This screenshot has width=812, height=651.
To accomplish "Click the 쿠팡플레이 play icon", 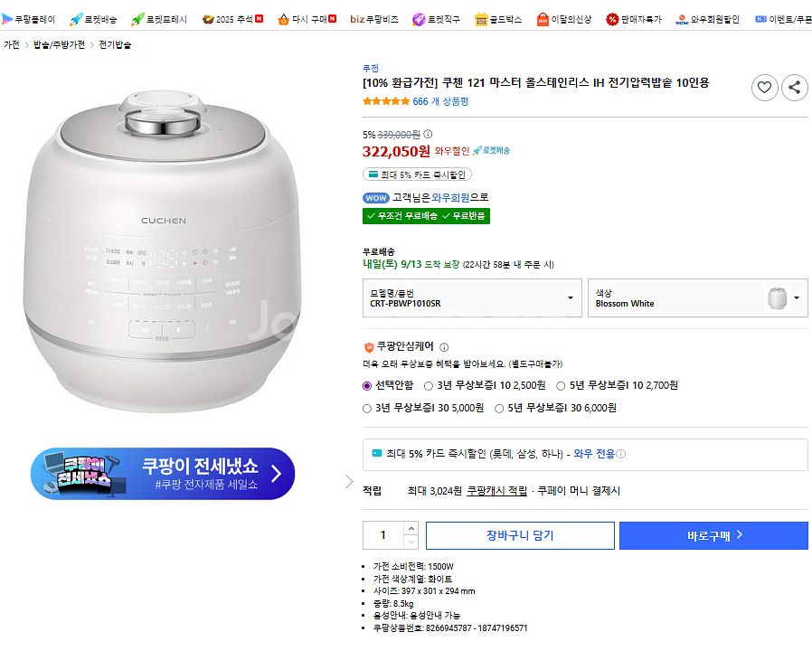I will click(7, 19).
